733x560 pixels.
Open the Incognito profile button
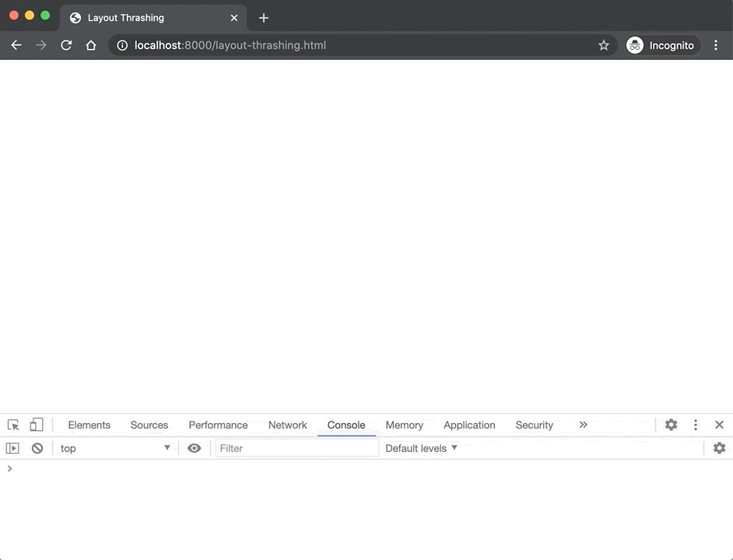(x=663, y=45)
